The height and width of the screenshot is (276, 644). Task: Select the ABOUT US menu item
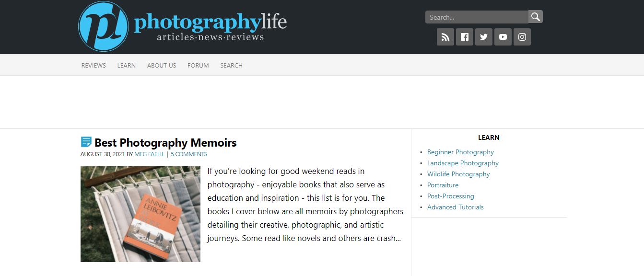point(161,65)
